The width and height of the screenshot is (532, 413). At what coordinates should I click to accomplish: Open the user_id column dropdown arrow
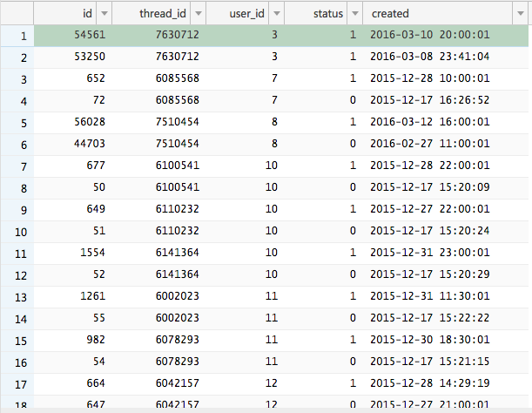[277, 14]
